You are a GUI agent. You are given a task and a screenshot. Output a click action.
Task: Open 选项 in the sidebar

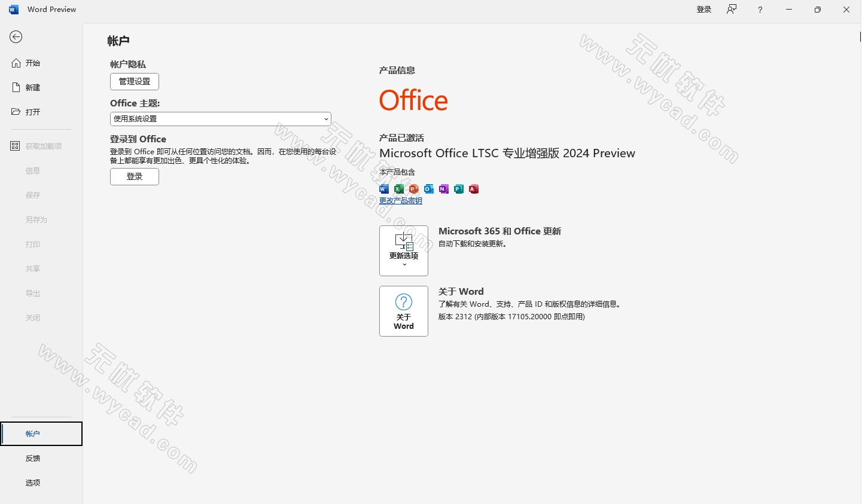(41, 482)
